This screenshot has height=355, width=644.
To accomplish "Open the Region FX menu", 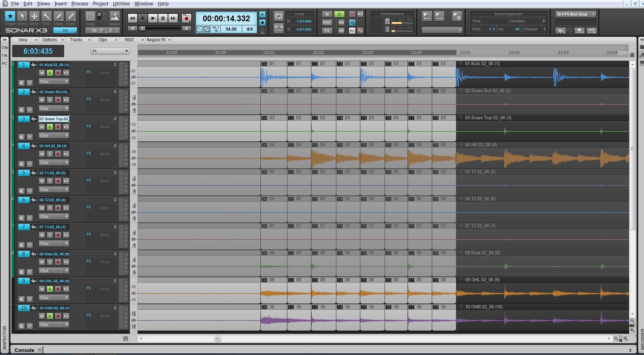I will pyautogui.click(x=159, y=40).
